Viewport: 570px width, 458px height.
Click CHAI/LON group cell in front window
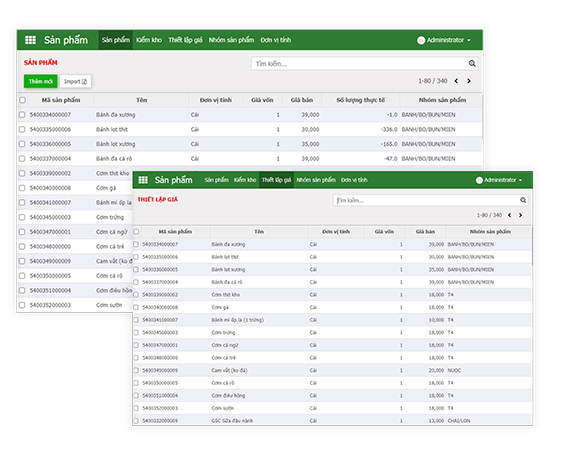tap(459, 421)
